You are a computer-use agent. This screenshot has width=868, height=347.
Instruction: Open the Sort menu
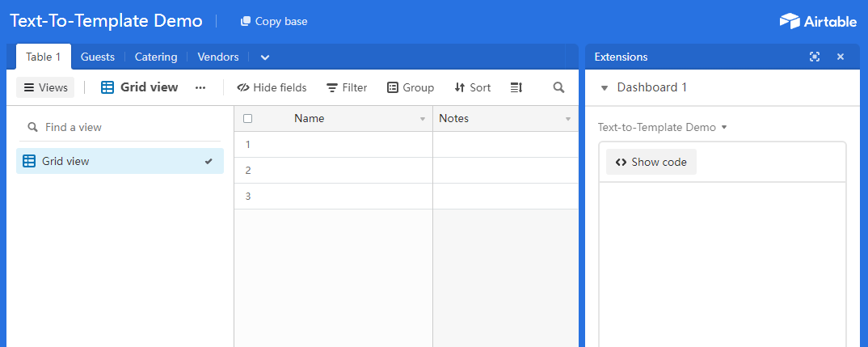coord(472,87)
